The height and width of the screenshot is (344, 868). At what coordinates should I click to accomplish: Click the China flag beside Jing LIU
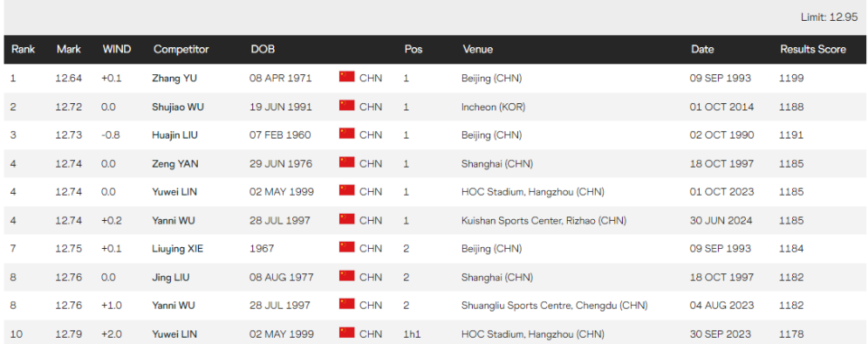pos(346,276)
